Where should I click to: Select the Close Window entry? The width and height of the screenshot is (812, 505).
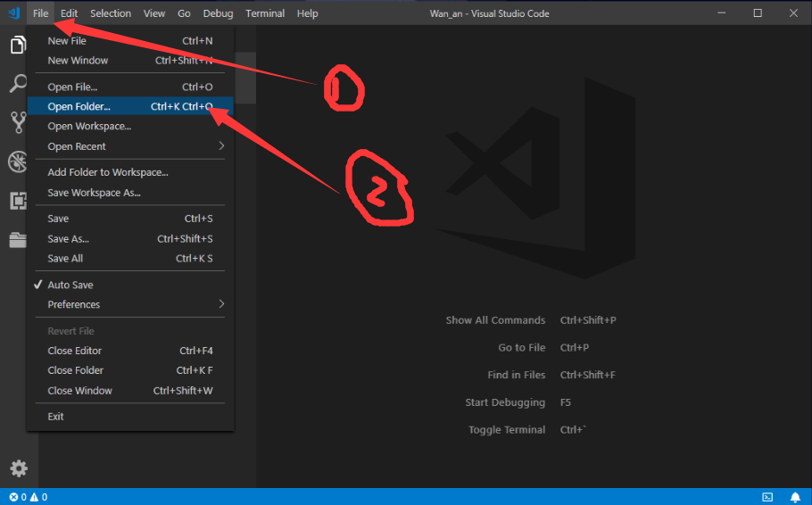(130, 391)
